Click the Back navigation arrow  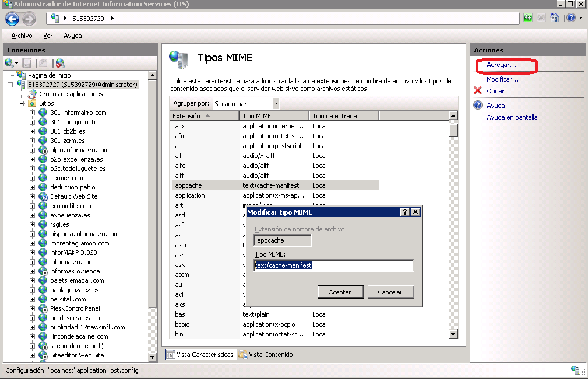[x=12, y=18]
